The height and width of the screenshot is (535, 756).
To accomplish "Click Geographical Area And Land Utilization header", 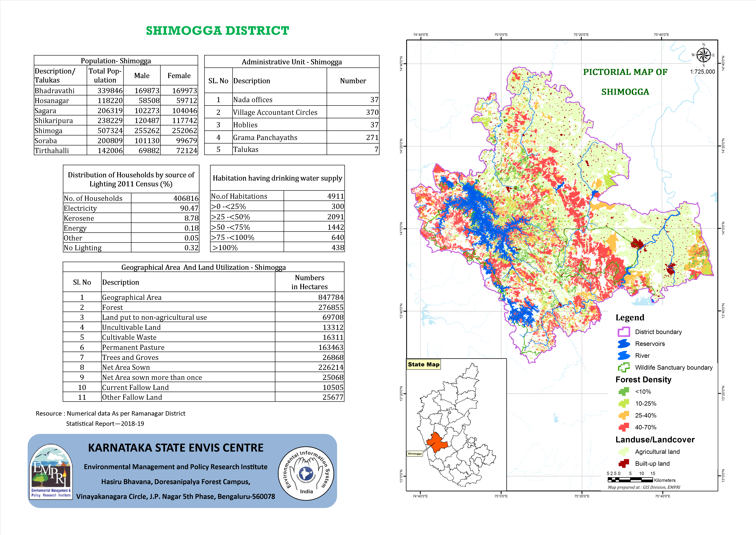I will pyautogui.click(x=203, y=267).
